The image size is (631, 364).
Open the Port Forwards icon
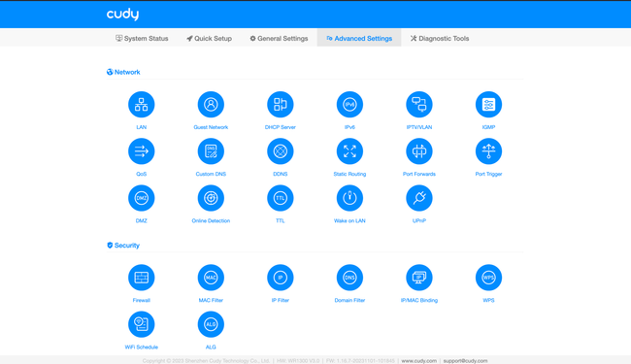pyautogui.click(x=419, y=151)
